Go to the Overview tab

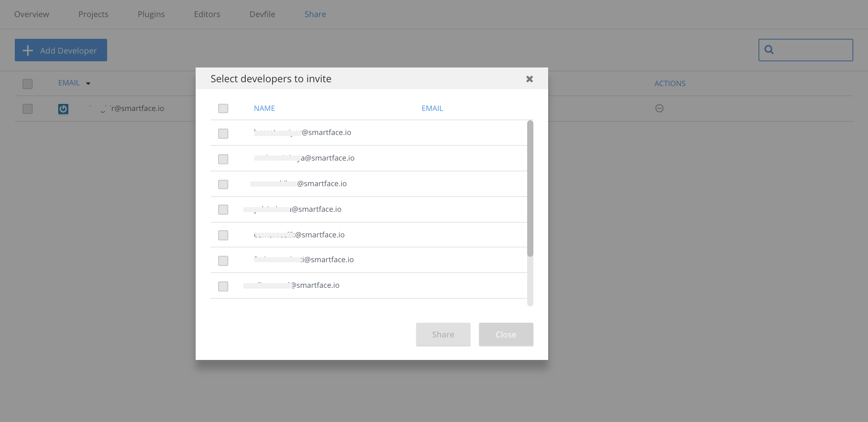coord(32,14)
